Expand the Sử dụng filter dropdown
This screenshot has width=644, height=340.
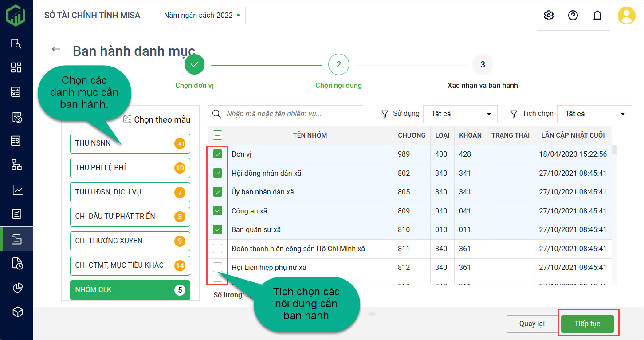click(x=460, y=114)
